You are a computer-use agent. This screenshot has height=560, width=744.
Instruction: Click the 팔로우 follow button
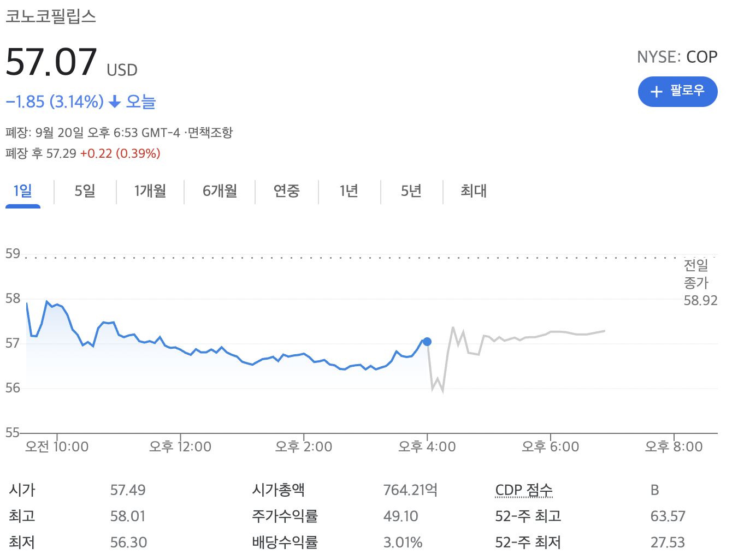pos(677,92)
